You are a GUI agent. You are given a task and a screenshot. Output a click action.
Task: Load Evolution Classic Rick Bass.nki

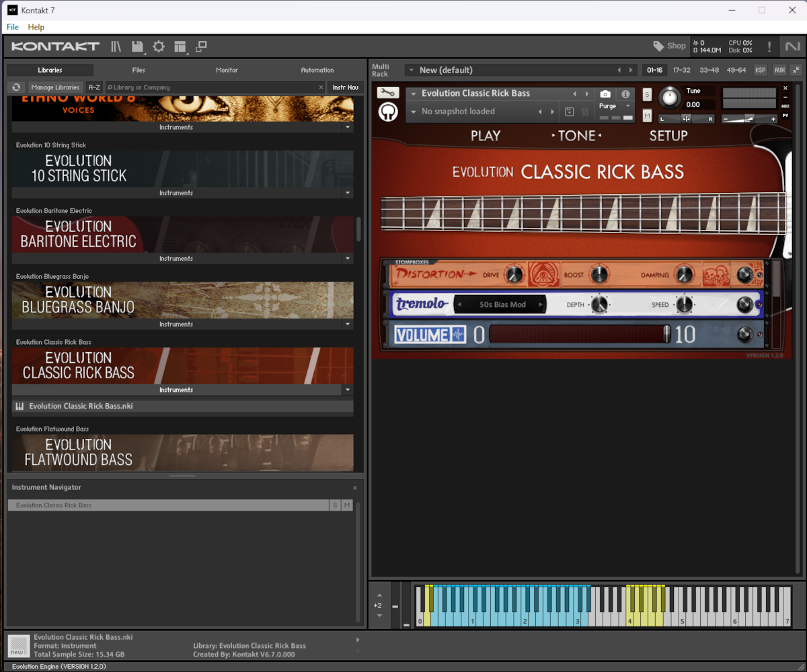183,407
